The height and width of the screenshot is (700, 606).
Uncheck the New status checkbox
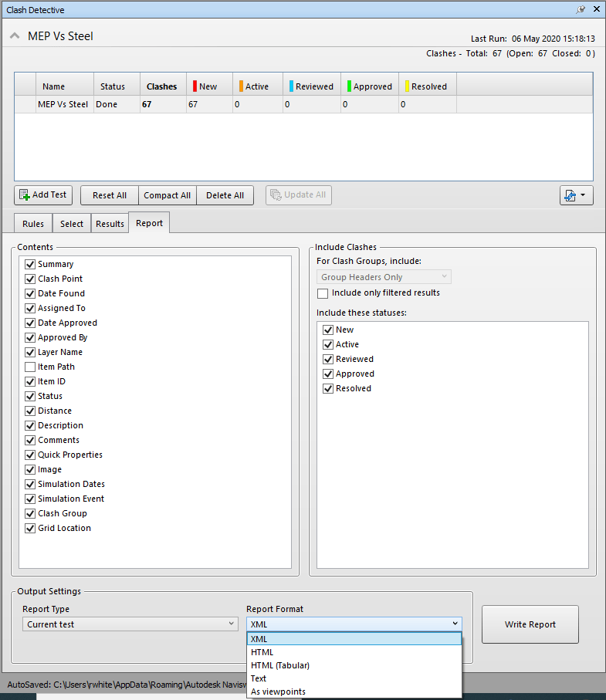pos(328,330)
